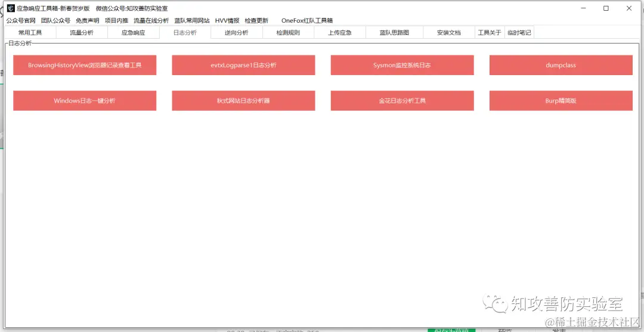
Task: Select the 日志分析 tab
Action: pos(185,33)
